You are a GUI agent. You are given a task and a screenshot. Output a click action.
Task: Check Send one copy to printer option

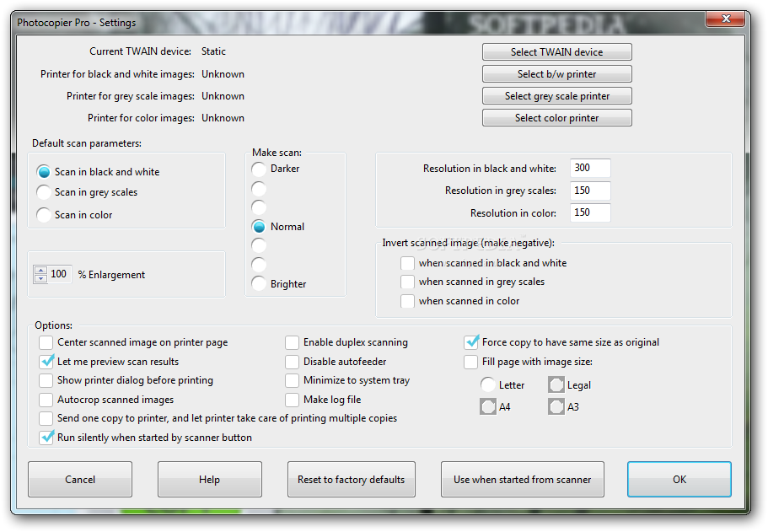coord(46,418)
